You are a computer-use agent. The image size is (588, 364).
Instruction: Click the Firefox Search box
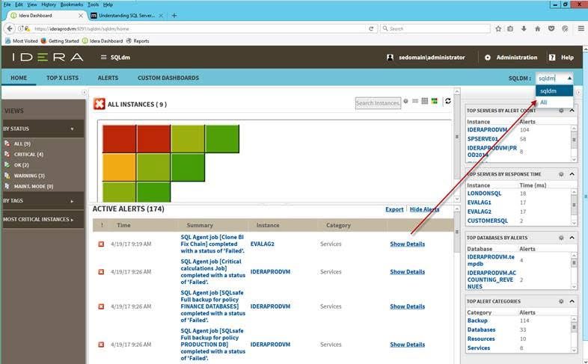pos(435,28)
